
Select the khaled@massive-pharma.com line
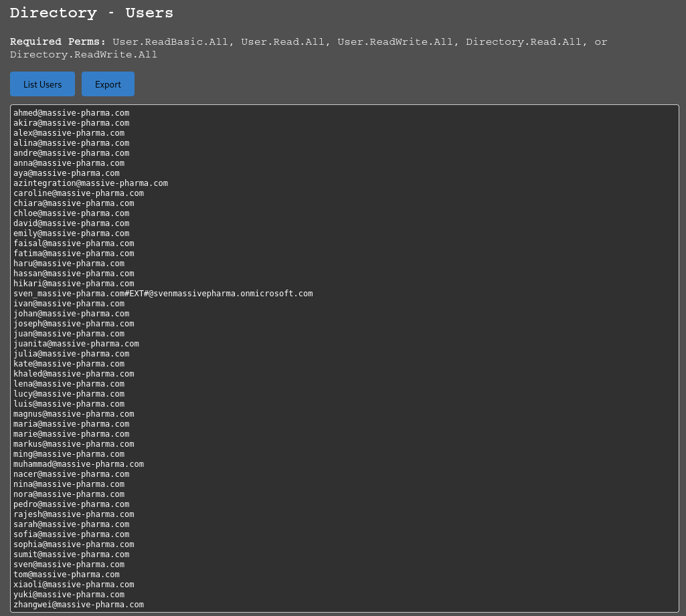[74, 374]
